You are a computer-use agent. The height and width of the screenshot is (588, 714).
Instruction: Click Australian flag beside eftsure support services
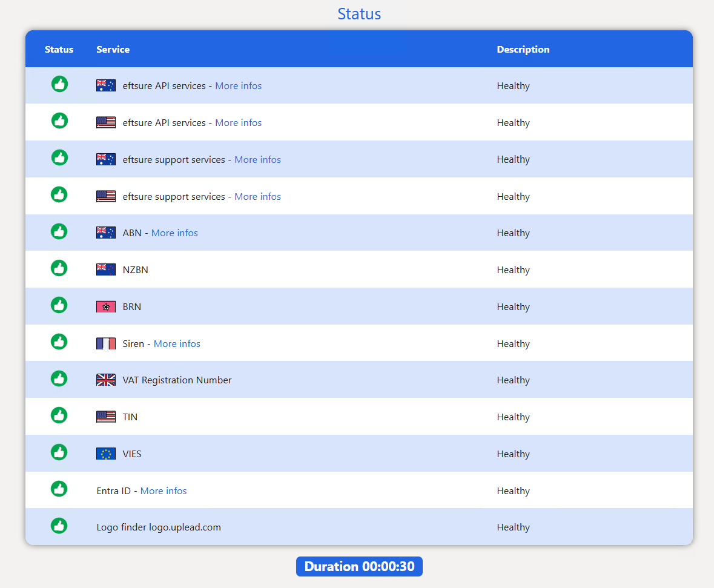[x=105, y=159]
